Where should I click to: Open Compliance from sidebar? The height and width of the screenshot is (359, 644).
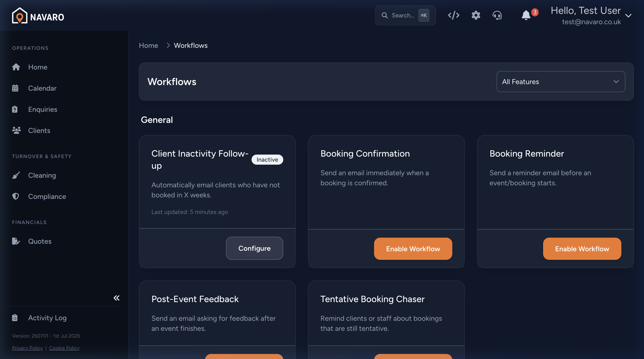tap(47, 196)
